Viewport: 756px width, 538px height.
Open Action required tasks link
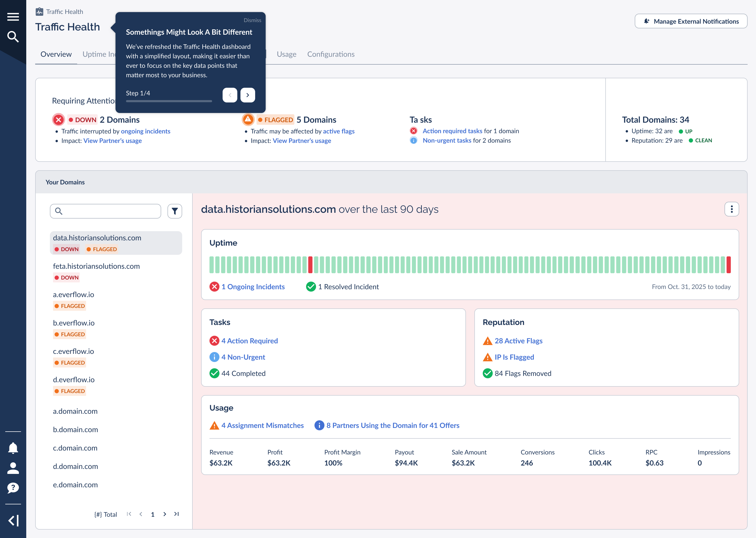[453, 131]
